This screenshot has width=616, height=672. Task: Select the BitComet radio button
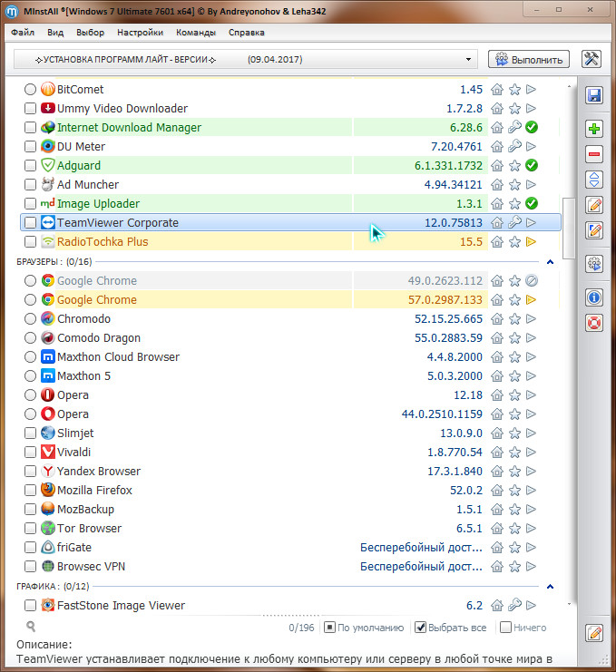click(30, 90)
